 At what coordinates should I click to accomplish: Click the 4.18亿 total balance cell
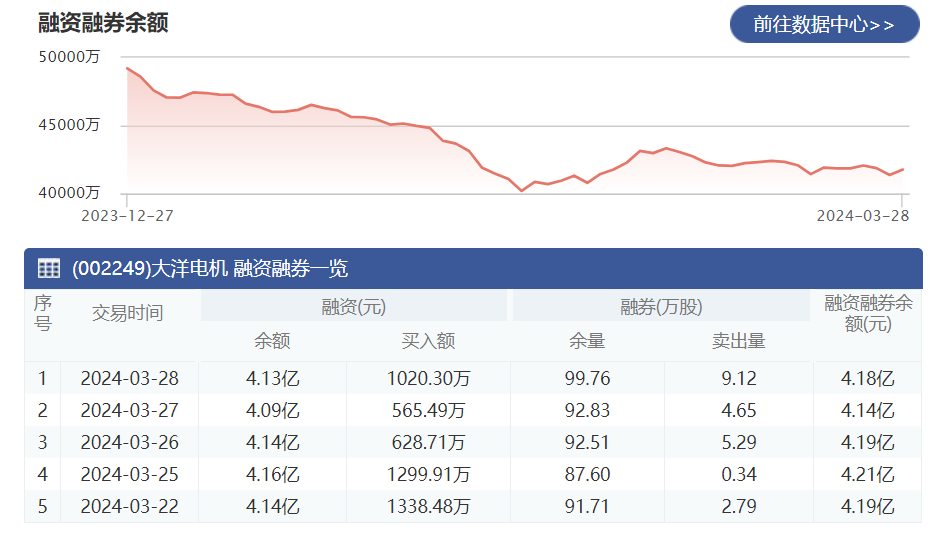[867, 378]
